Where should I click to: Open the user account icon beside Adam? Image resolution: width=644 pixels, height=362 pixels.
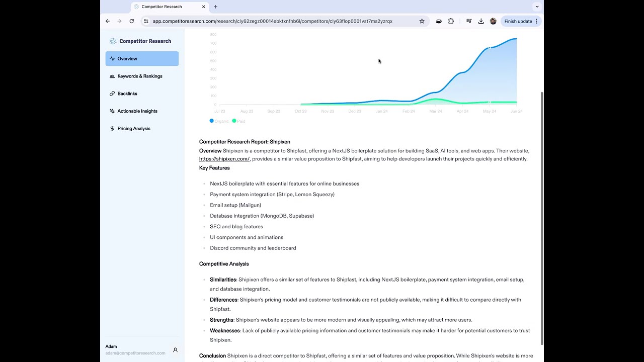point(175,350)
